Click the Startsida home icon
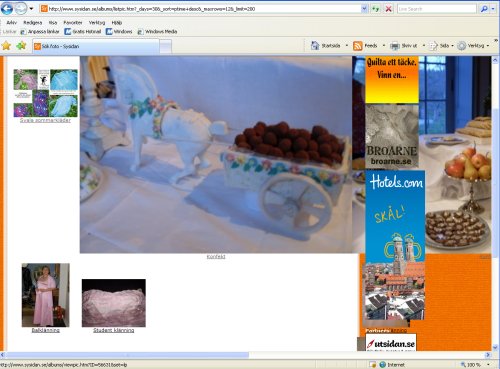 [x=315, y=46]
